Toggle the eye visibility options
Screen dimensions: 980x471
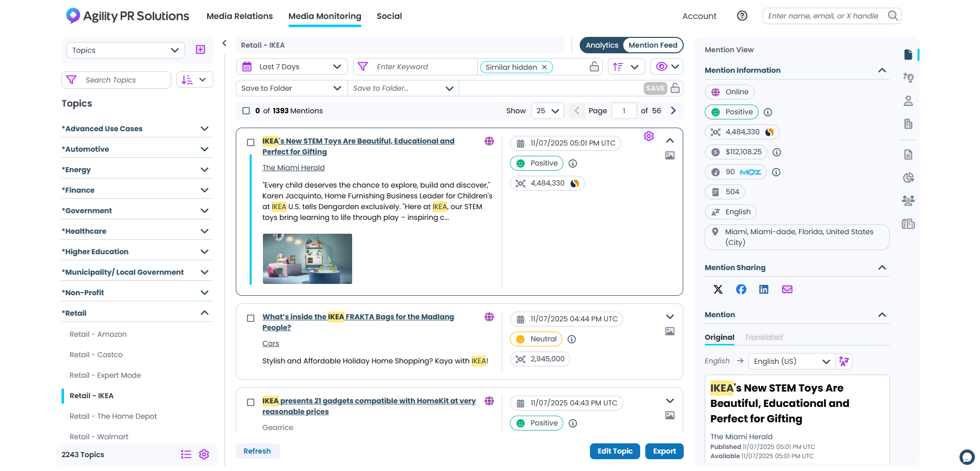point(667,67)
